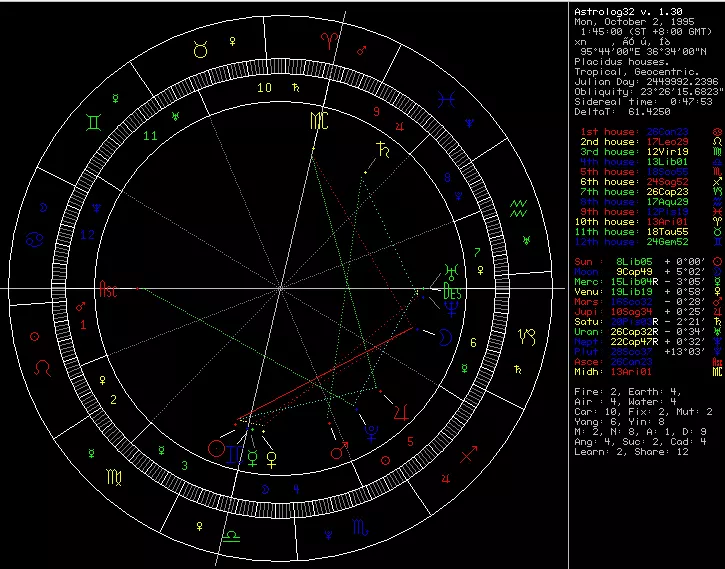Select the large blue Neptune trident below Des
The width and height of the screenshot is (725, 569).
452,308
